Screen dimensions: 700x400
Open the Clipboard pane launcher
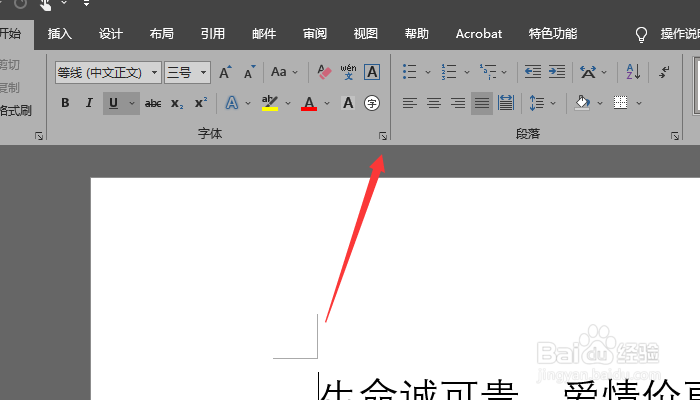coord(39,136)
